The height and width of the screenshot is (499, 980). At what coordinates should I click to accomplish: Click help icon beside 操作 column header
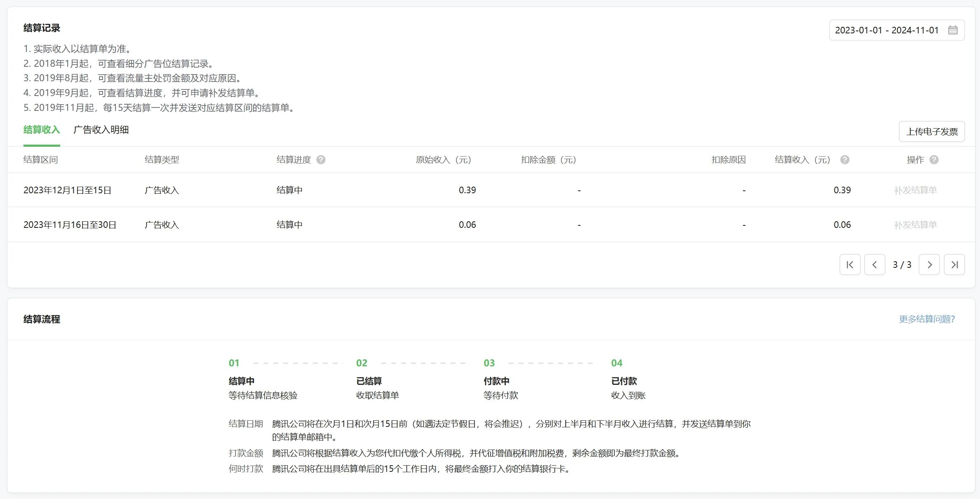[x=934, y=160]
